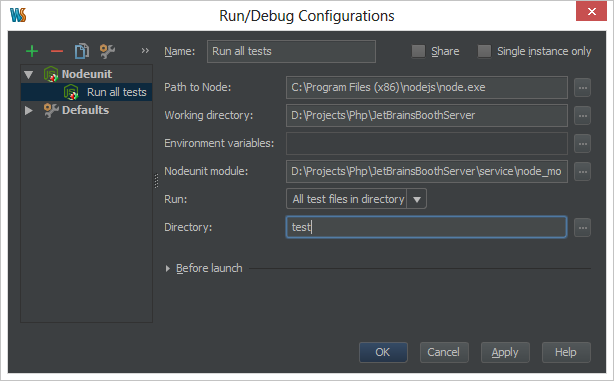Enable the Share checkbox

click(x=418, y=51)
